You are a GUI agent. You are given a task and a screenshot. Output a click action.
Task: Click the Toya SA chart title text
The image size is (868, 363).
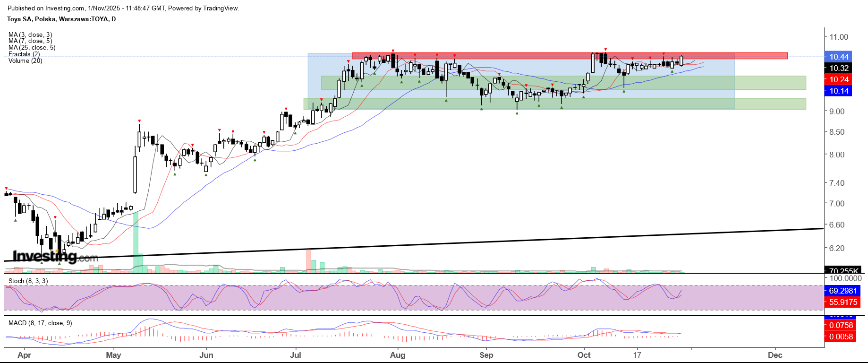tap(61, 19)
